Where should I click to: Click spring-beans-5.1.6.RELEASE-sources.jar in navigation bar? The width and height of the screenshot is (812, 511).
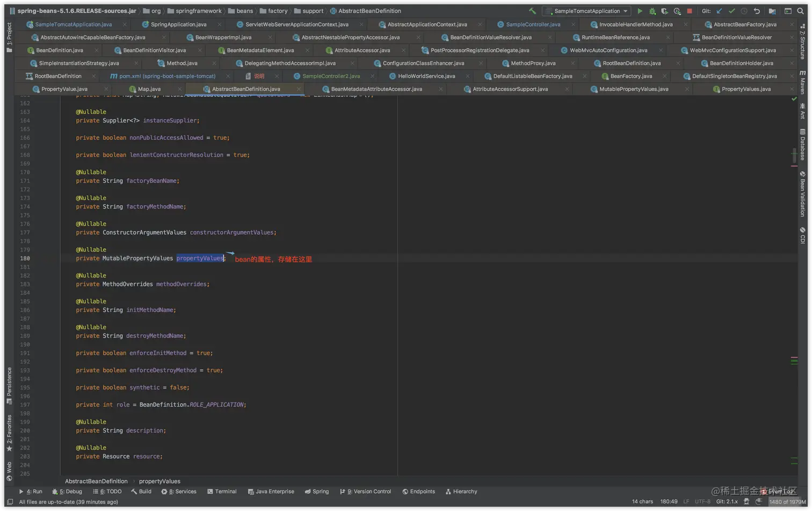point(73,11)
